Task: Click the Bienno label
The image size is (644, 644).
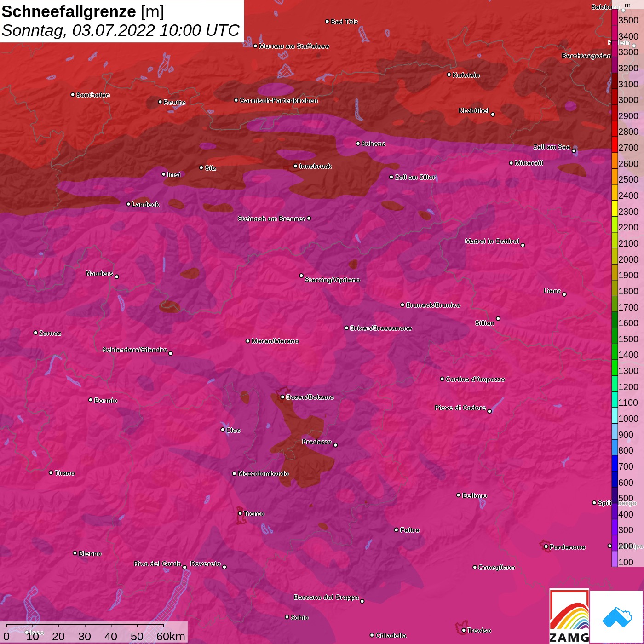Action: (90, 553)
